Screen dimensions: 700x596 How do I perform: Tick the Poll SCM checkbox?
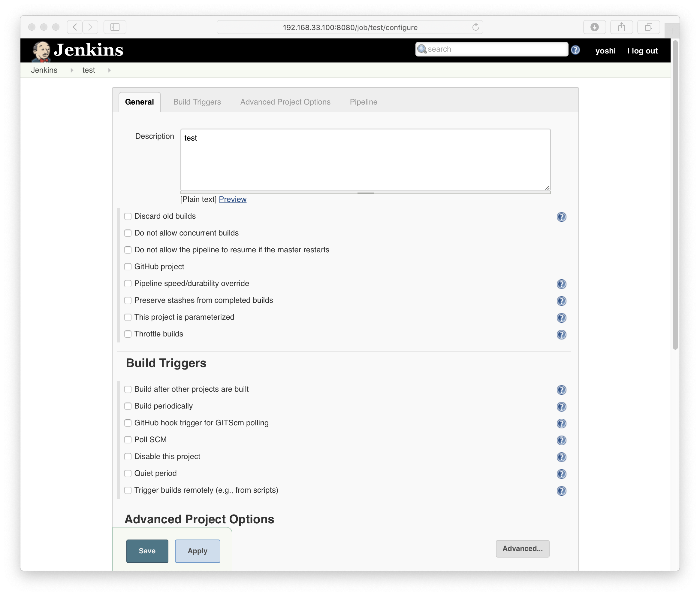pos(128,440)
